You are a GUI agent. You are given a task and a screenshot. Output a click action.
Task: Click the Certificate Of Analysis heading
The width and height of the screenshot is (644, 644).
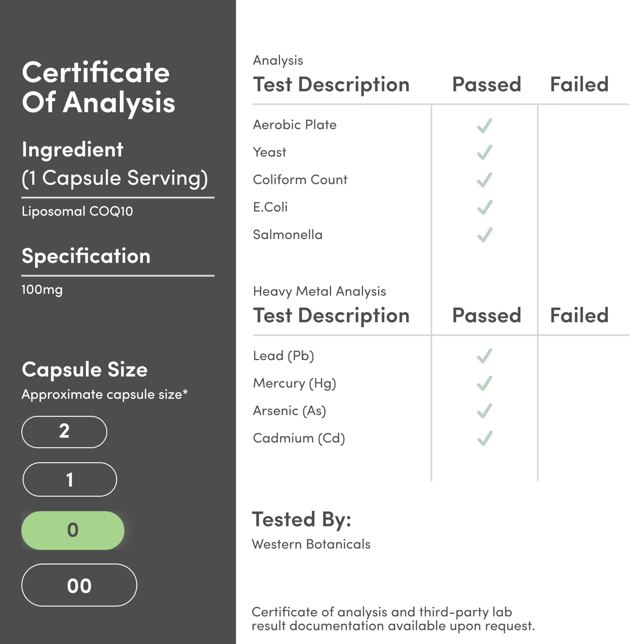[x=98, y=87]
